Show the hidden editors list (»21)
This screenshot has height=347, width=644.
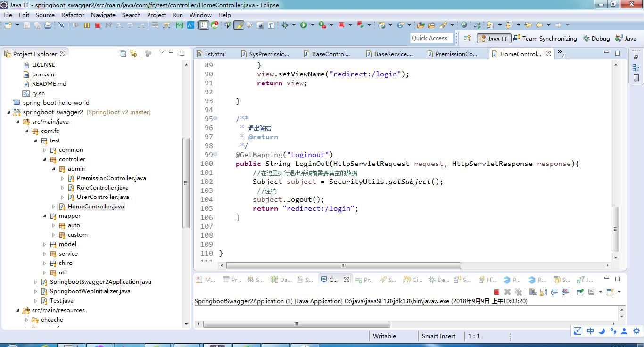click(561, 53)
